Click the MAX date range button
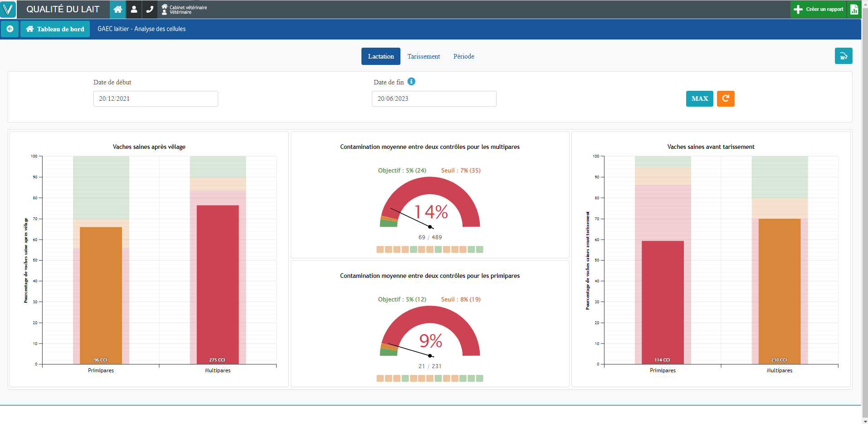The height and width of the screenshot is (424, 868). (699, 99)
